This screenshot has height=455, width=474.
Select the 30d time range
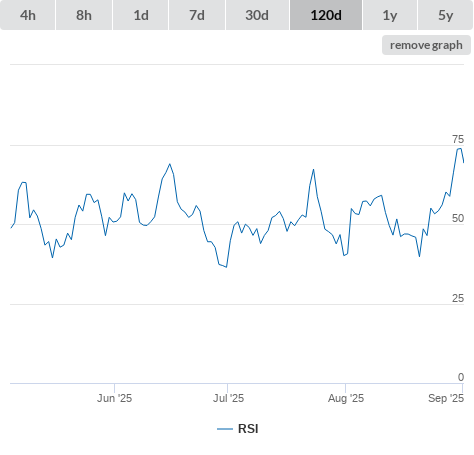coord(257,15)
